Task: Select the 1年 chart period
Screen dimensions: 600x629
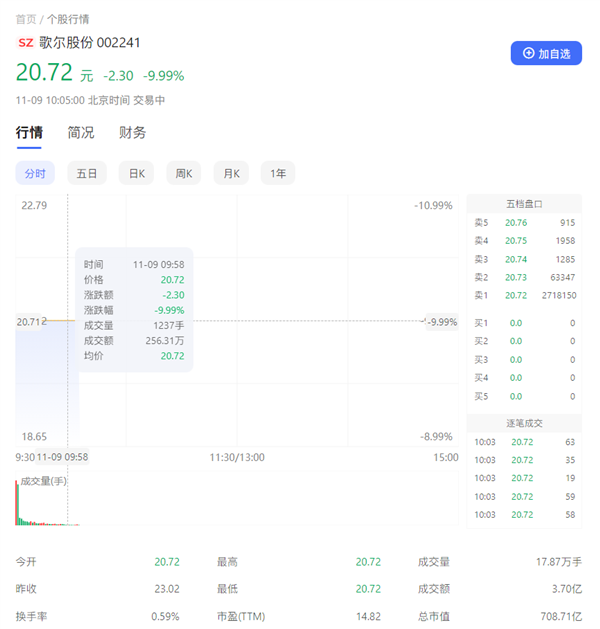Action: (x=278, y=173)
